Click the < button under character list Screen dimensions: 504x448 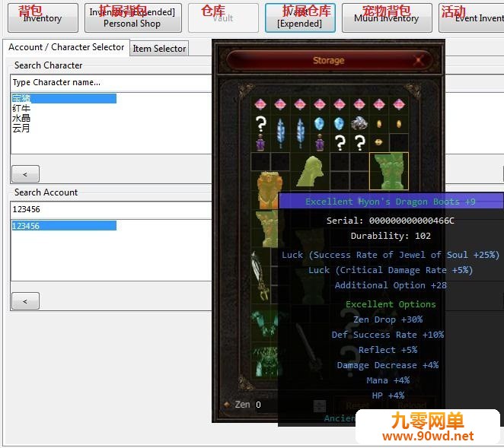click(25, 173)
